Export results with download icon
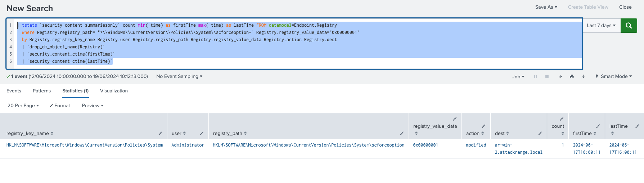644x183 pixels. click(x=583, y=77)
